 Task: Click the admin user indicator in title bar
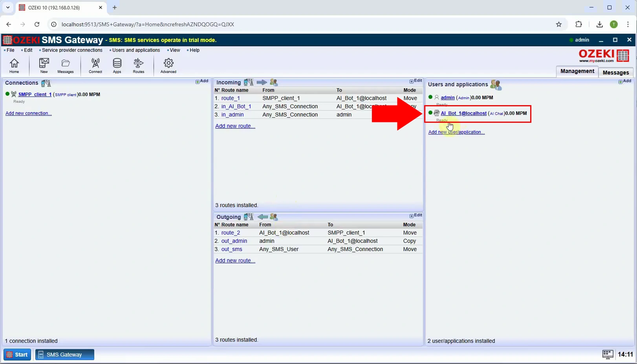tap(579, 40)
